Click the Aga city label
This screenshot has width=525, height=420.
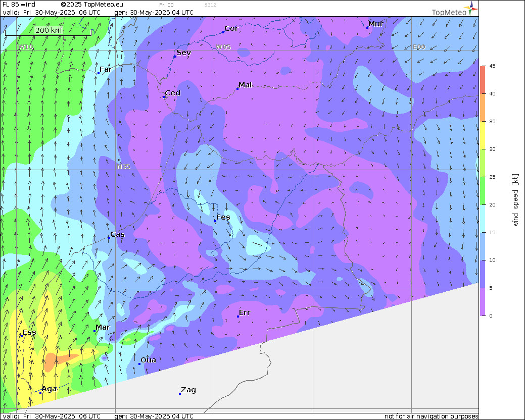coord(49,389)
